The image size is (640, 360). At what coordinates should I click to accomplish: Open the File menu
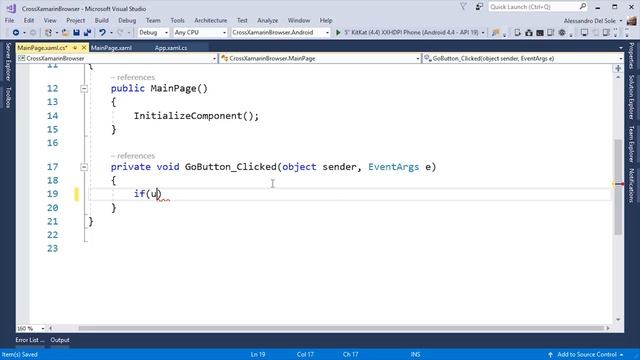click(x=9, y=20)
